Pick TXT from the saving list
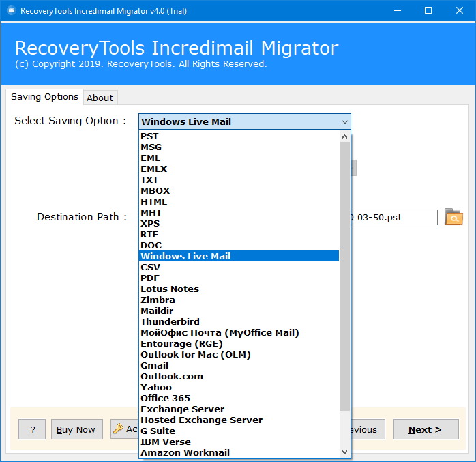476x462 pixels. (x=239, y=180)
